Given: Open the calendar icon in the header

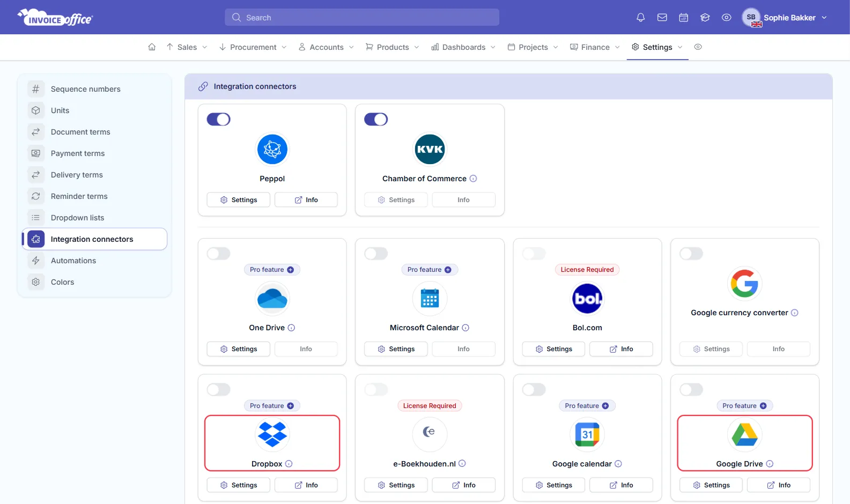Looking at the screenshot, I should (684, 18).
